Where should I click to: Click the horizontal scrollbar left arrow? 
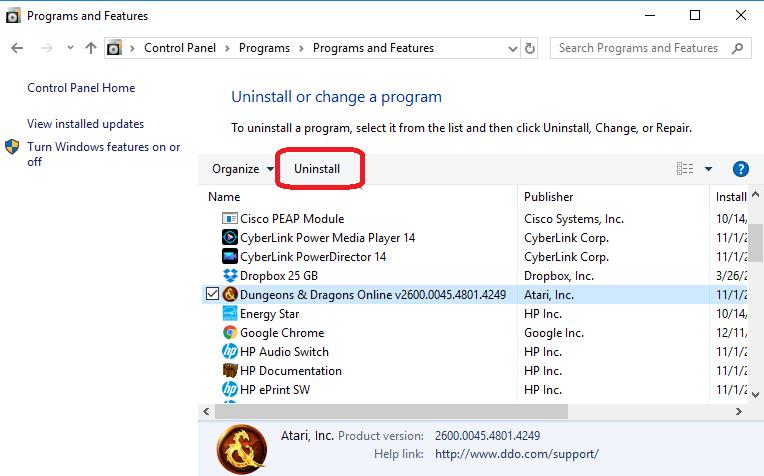click(x=207, y=411)
